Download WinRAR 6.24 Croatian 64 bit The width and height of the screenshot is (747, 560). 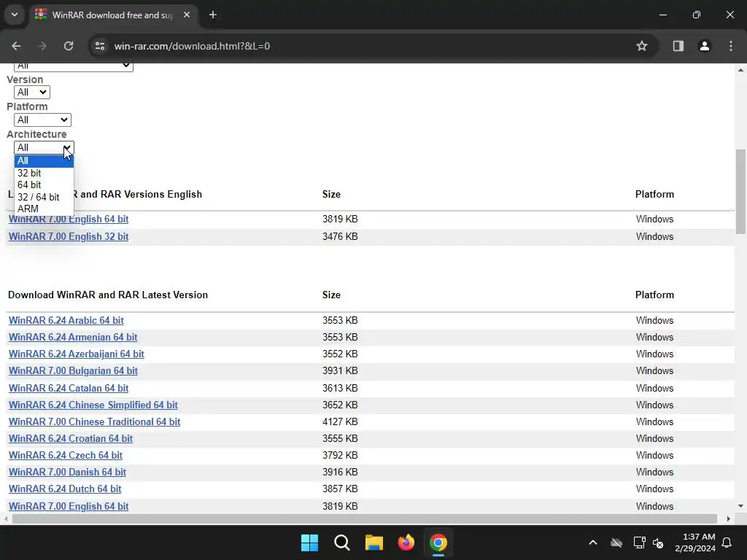tap(71, 438)
